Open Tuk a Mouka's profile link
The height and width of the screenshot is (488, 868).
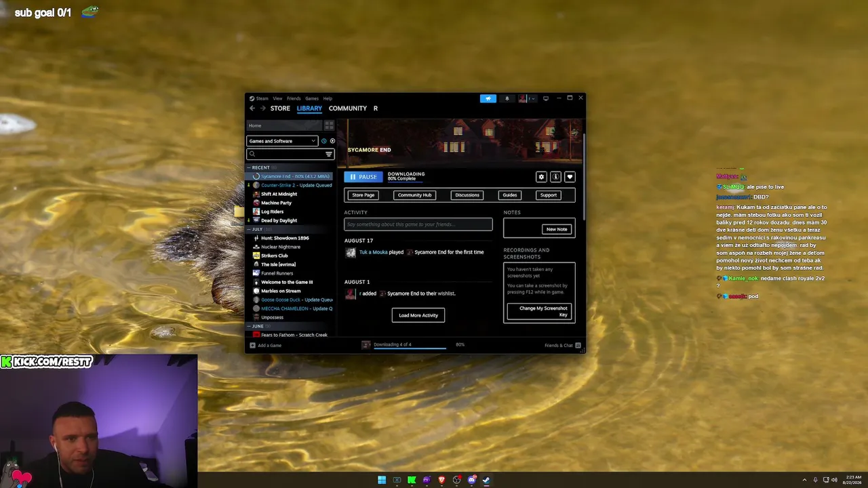(x=373, y=252)
